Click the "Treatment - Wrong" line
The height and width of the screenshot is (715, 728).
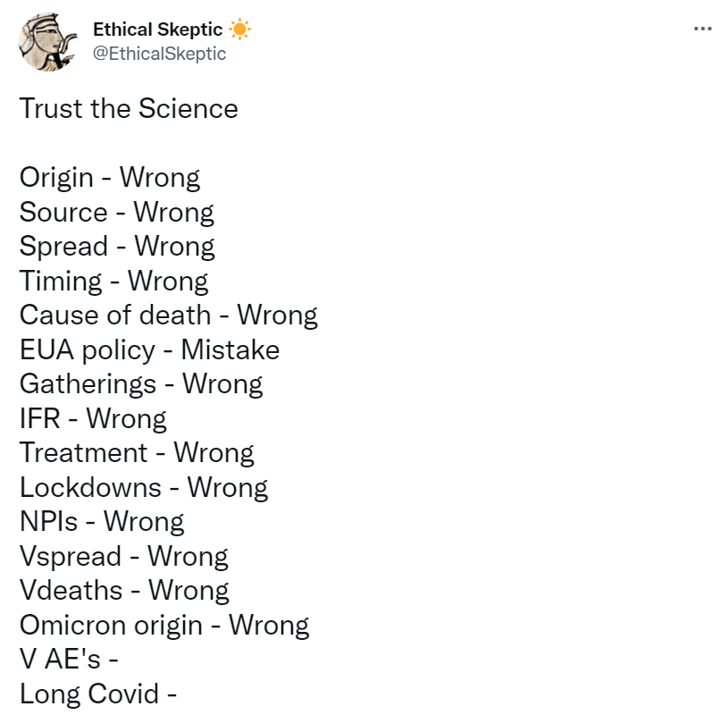137,452
